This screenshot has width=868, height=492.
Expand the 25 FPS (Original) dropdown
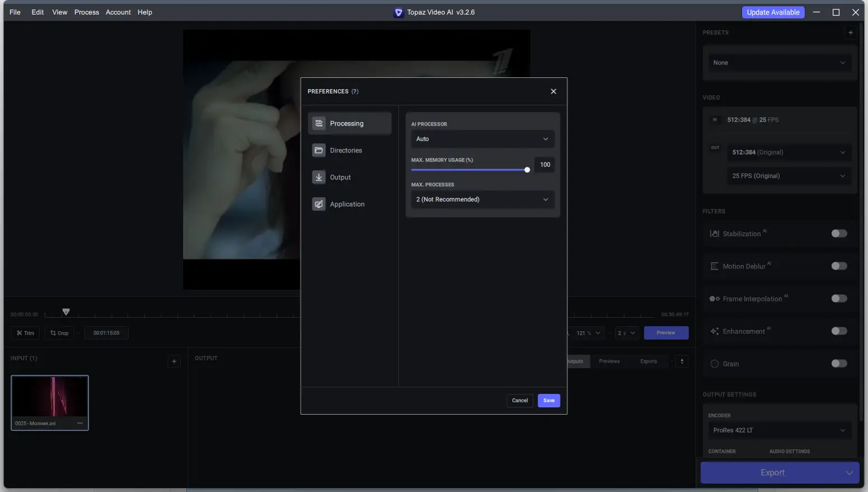pyautogui.click(x=788, y=176)
